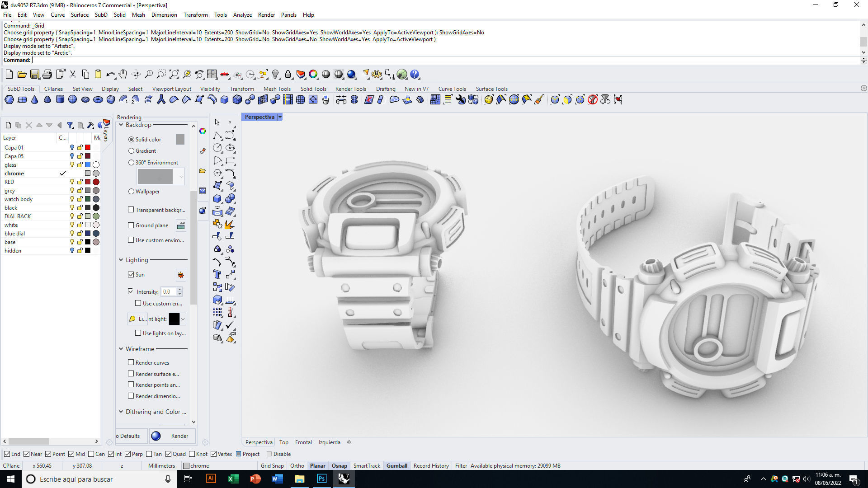Switch to the Top viewport tab

pos(283,442)
